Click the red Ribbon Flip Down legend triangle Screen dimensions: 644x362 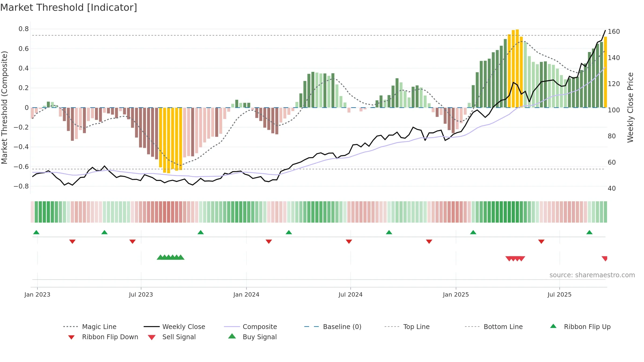(71, 337)
